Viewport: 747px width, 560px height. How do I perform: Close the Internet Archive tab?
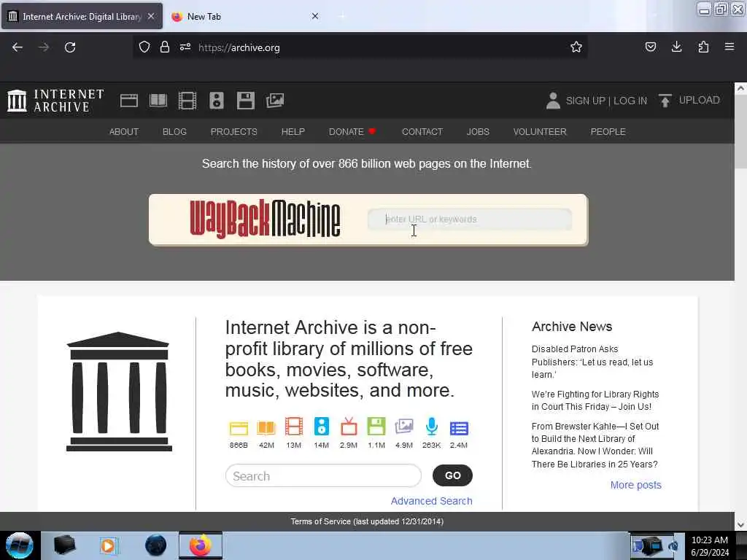coord(151,16)
